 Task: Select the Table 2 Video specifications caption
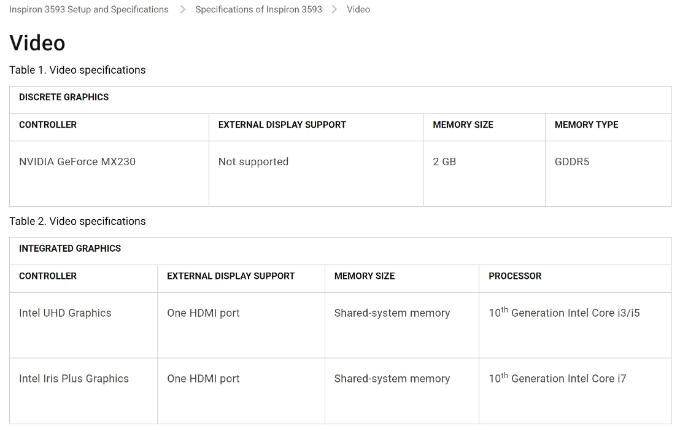[x=77, y=221]
